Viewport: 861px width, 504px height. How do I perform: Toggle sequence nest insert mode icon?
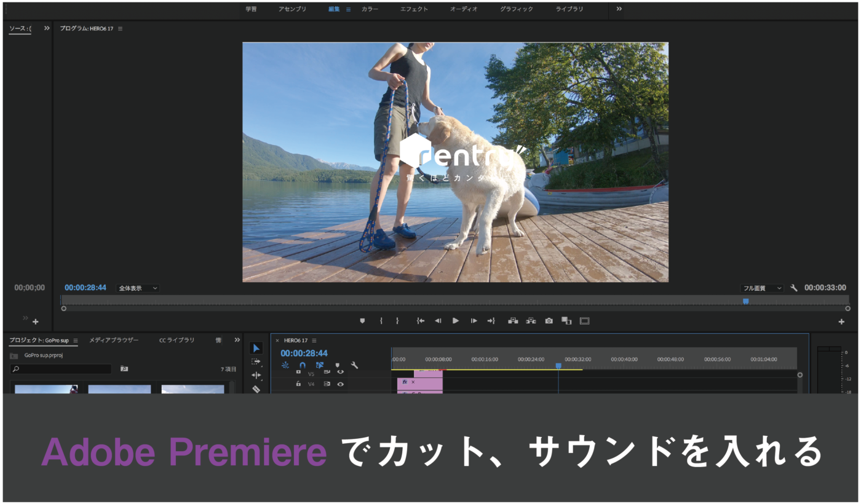[x=285, y=365]
